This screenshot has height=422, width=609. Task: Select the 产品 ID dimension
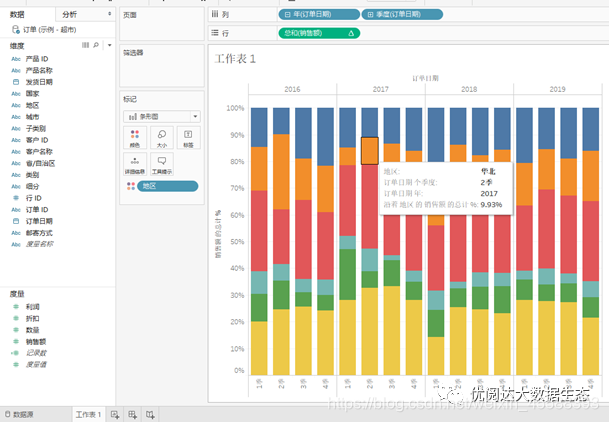[37, 59]
